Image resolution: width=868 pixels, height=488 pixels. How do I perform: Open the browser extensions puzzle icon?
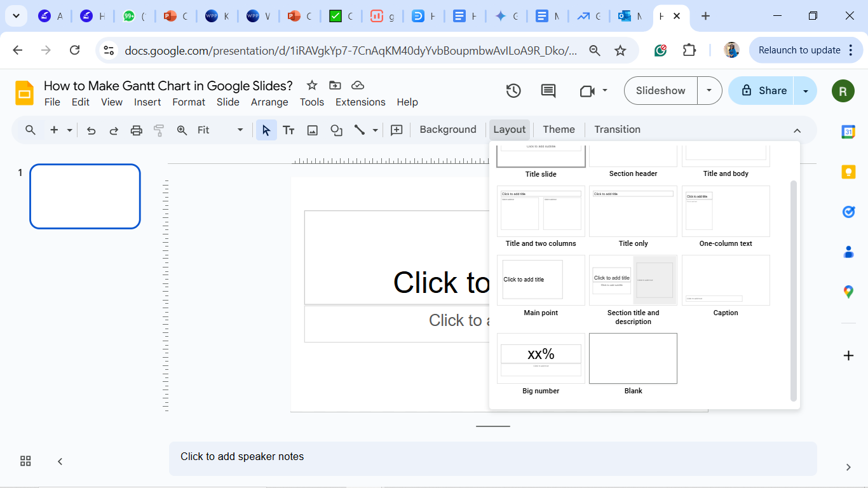point(689,50)
